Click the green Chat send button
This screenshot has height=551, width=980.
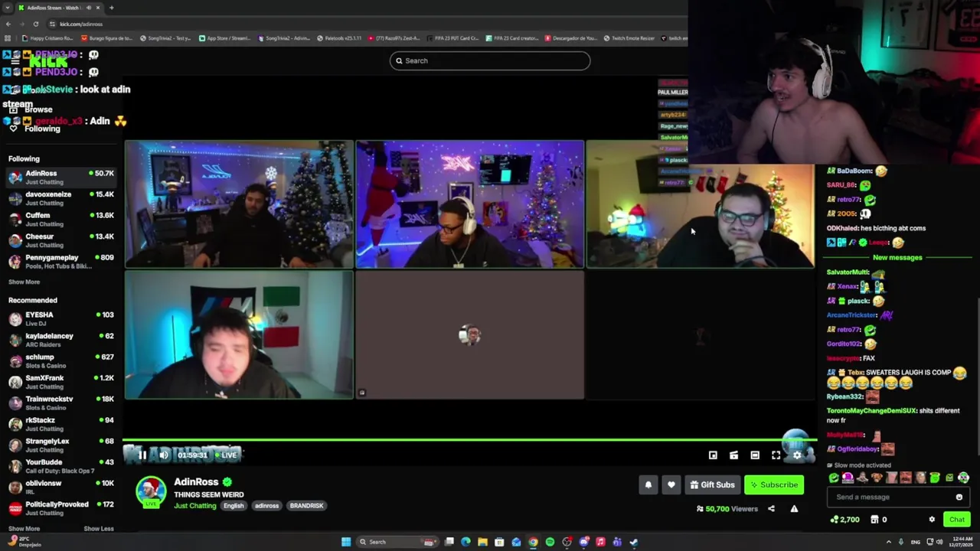click(x=957, y=520)
